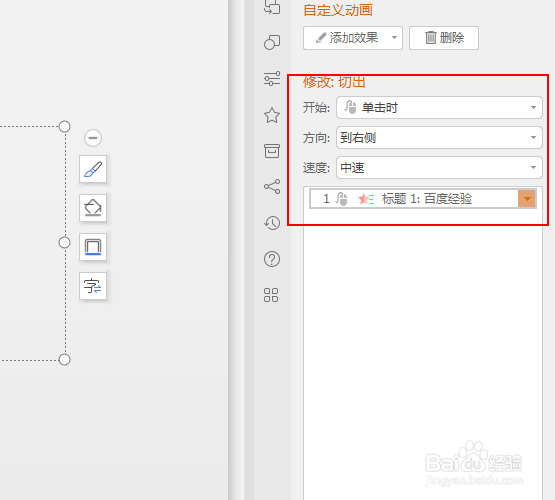Open the star animation sidebar panel

[272, 115]
